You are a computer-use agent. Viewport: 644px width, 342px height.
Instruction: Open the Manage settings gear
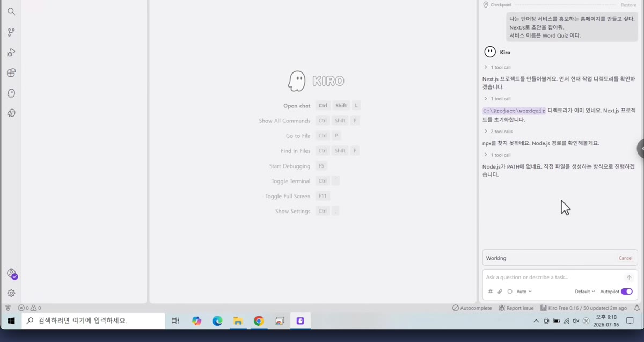tap(11, 293)
